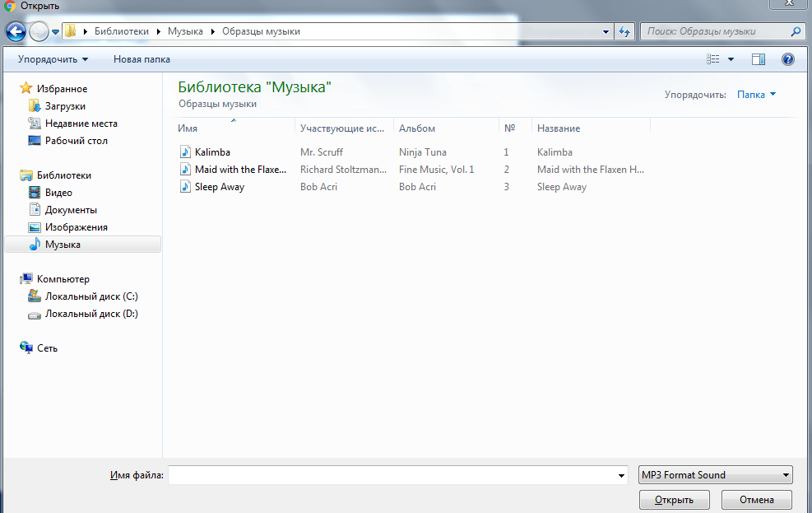Image resolution: width=812 pixels, height=513 pixels.
Task: Open recent pages dropdown arrow beside Forward
Action: tap(55, 32)
